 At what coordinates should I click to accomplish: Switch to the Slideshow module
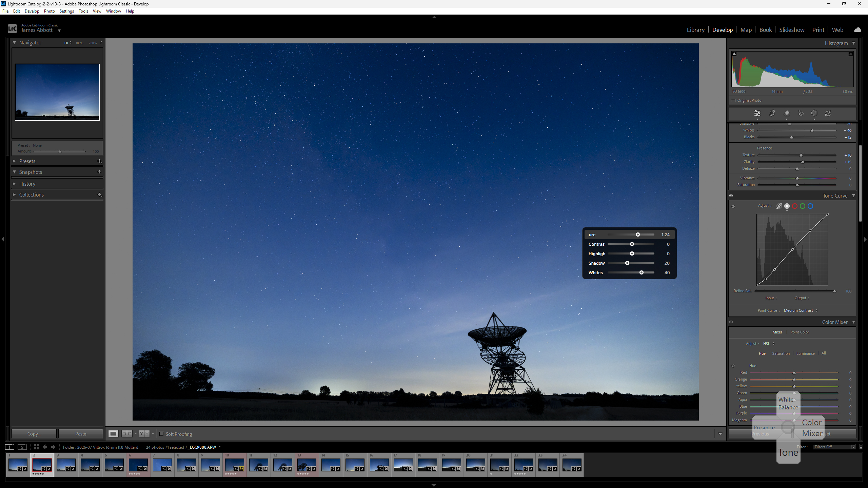click(792, 30)
